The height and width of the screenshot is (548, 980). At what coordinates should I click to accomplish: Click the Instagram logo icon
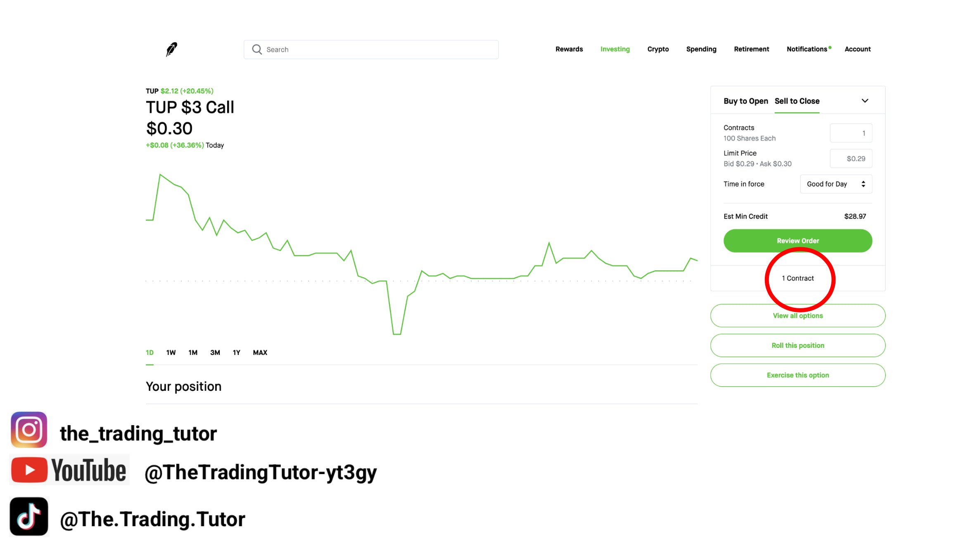point(29,430)
